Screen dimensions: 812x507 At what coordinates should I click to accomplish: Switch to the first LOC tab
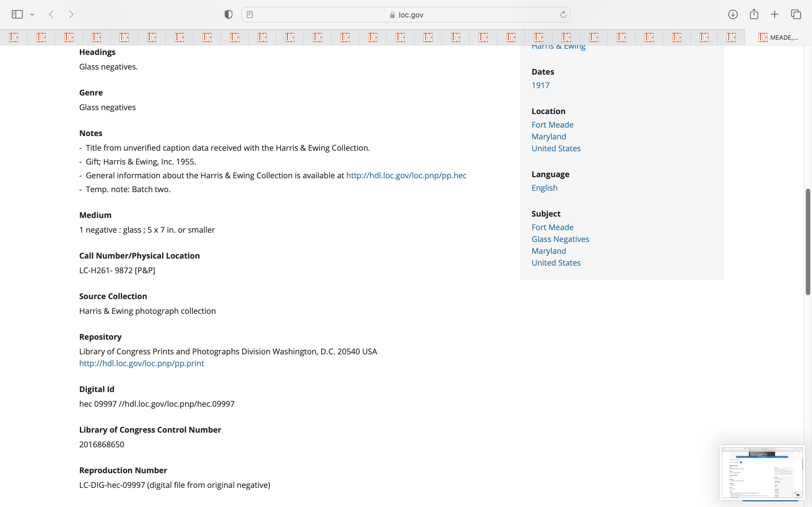(14, 37)
